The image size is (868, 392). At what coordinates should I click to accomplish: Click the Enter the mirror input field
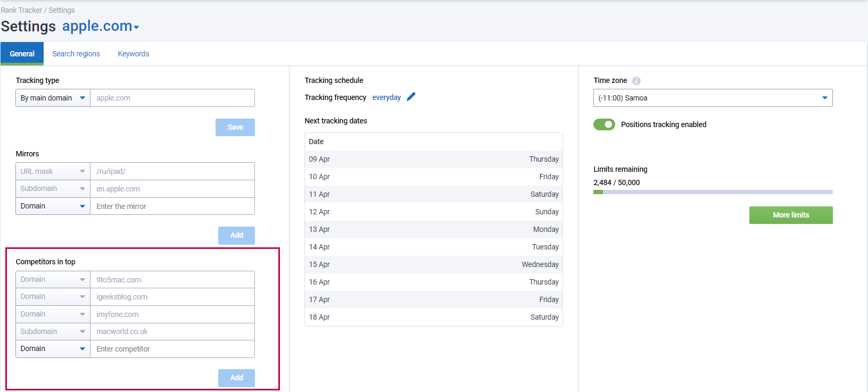pos(172,206)
